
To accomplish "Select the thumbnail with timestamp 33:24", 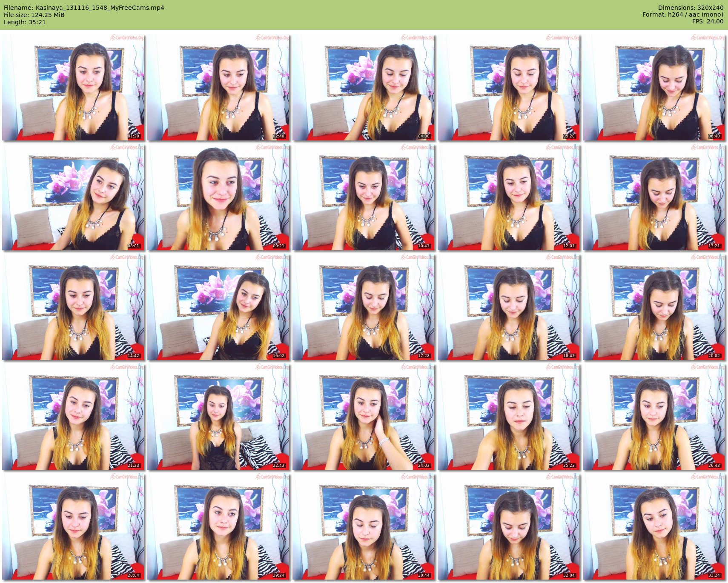I will tap(654, 526).
